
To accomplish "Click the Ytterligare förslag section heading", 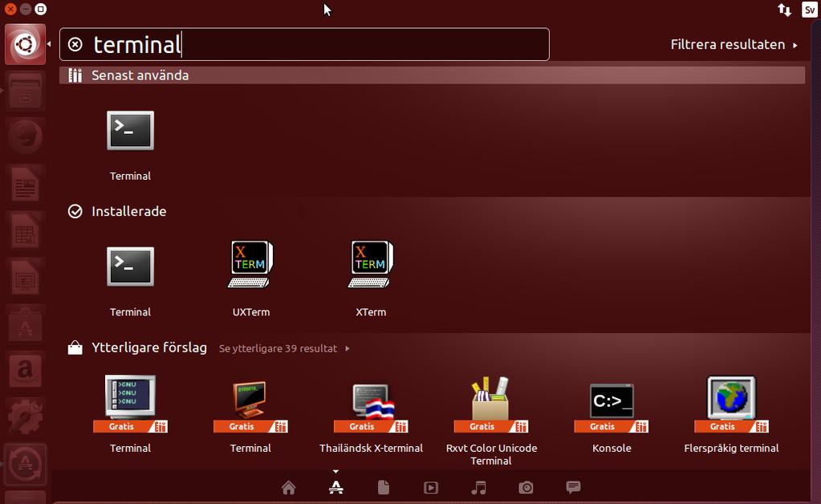I will click(149, 348).
